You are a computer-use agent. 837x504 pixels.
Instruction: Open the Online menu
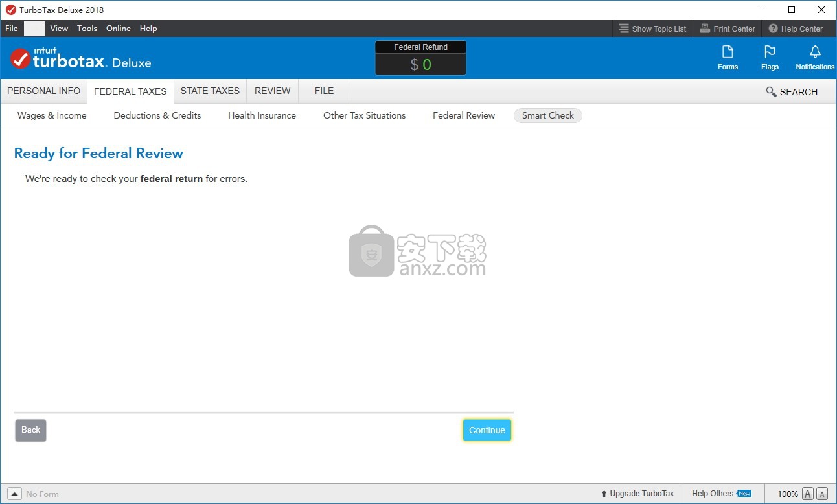coord(119,29)
